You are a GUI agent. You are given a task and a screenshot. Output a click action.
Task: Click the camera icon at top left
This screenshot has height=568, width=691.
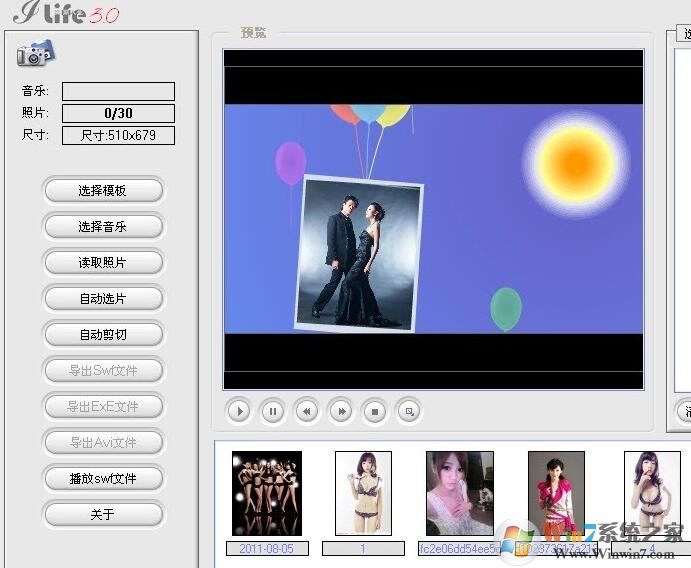pyautogui.click(x=35, y=54)
